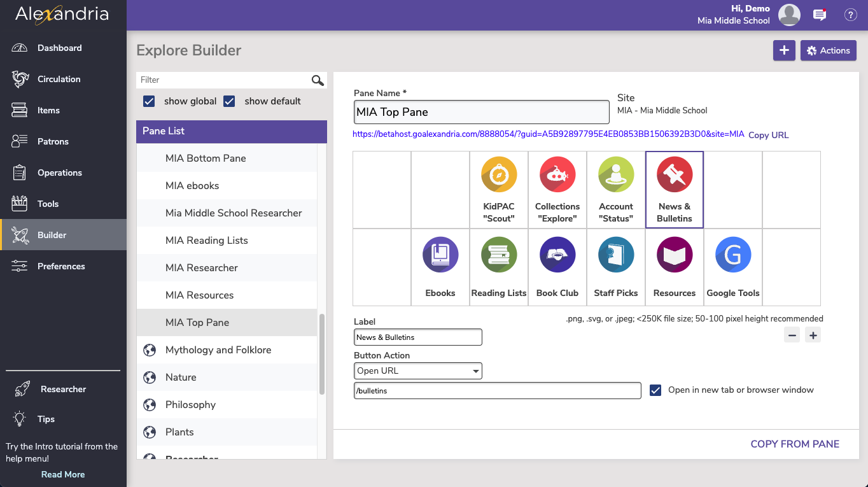Click the KidPAC "Scout" compass icon

pyautogui.click(x=499, y=174)
